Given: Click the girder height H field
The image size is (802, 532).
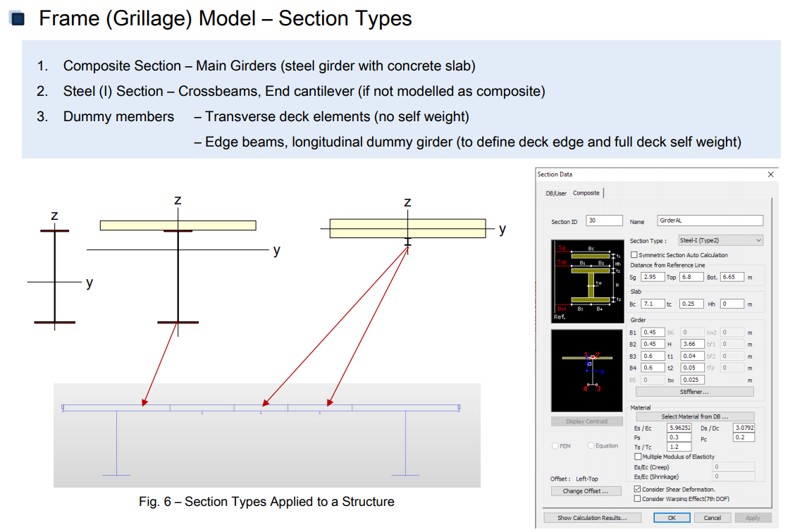Looking at the screenshot, I should click(692, 344).
